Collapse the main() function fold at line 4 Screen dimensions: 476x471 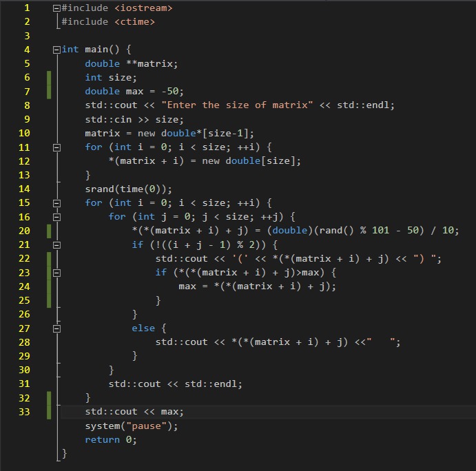56,50
